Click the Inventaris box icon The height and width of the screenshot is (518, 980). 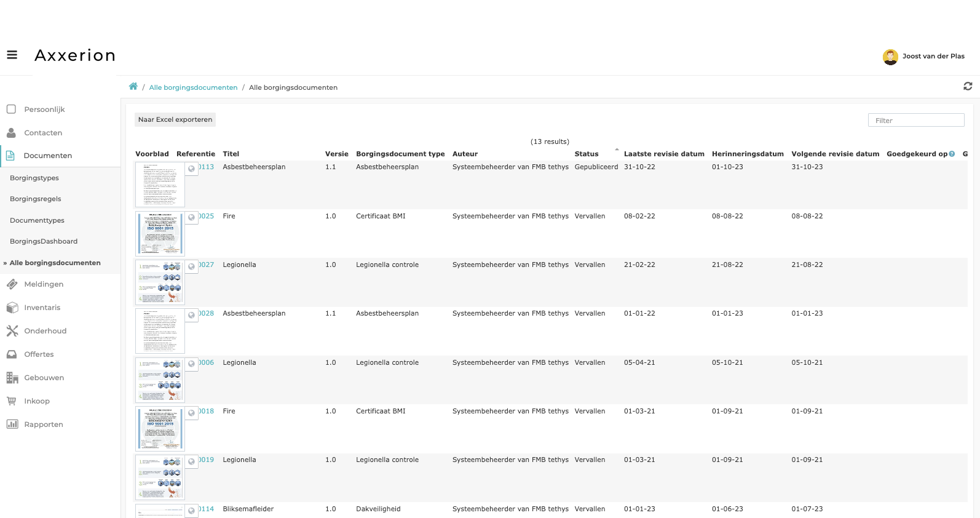(x=12, y=308)
